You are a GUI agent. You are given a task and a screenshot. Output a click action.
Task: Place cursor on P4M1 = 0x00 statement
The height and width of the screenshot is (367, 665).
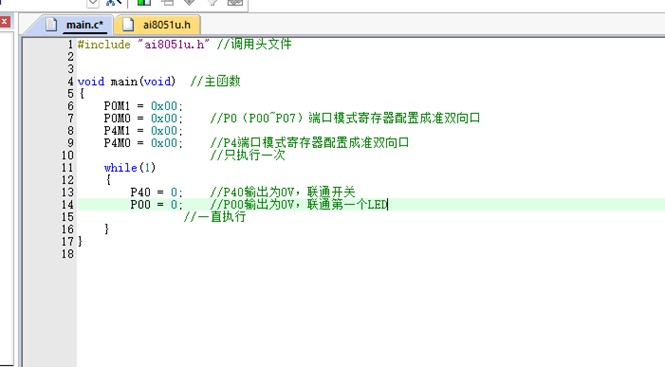click(143, 130)
